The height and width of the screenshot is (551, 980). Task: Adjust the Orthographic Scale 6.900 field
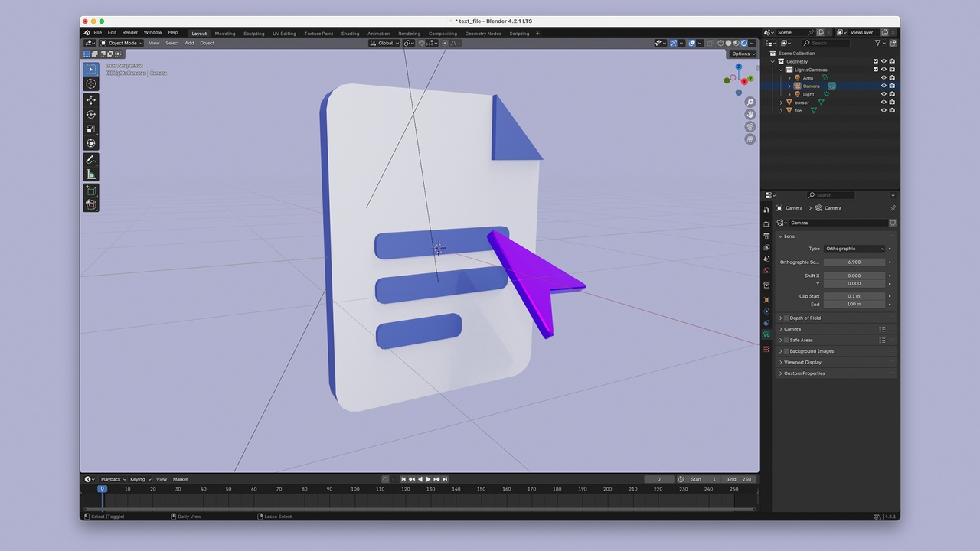point(854,262)
